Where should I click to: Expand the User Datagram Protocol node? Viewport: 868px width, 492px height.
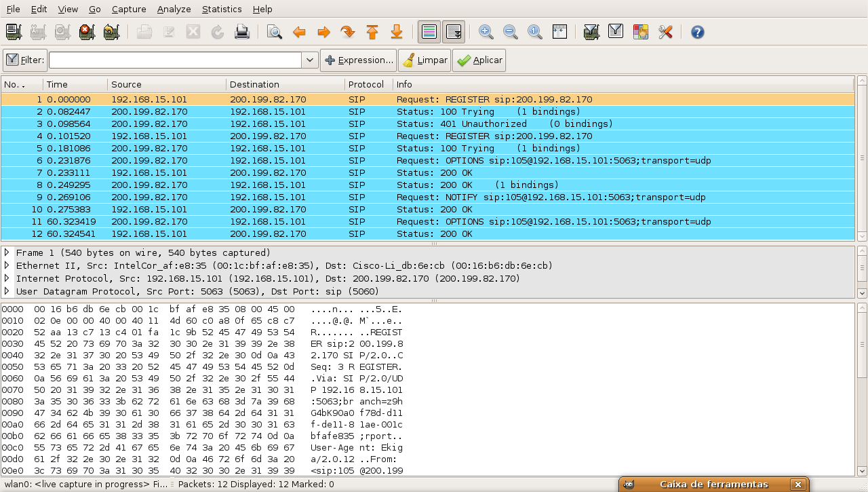[x=7, y=291]
